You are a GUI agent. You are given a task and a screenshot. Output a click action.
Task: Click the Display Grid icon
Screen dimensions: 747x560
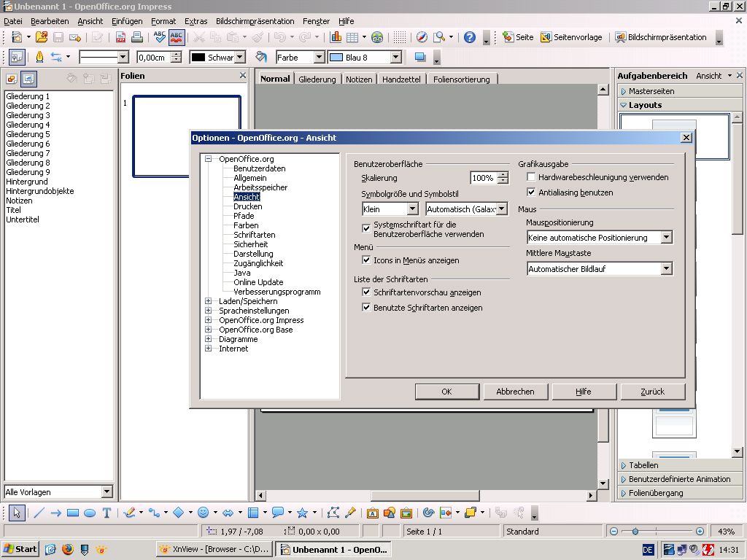pyautogui.click(x=400, y=37)
